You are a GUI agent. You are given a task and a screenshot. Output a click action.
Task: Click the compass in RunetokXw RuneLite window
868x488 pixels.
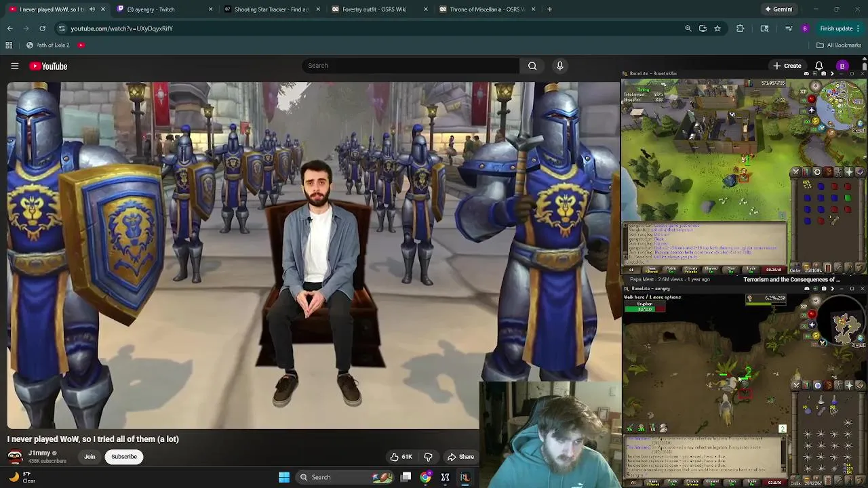coord(815,86)
